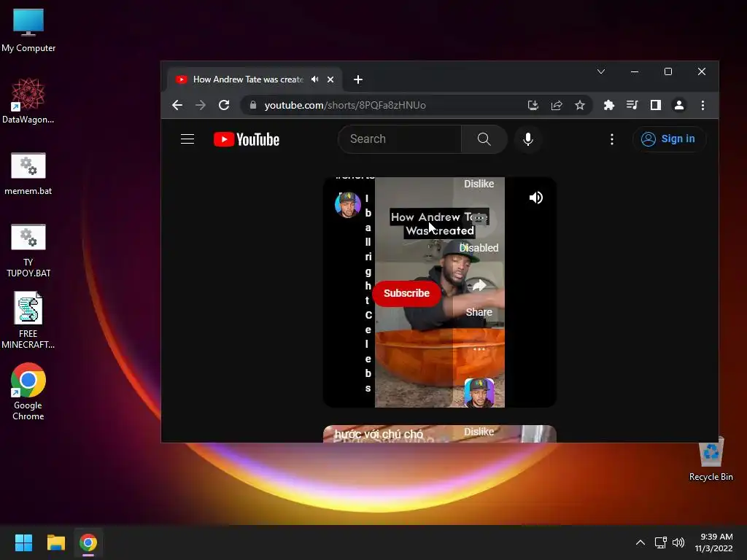The width and height of the screenshot is (747, 560).
Task: Open the Chrome profile avatar menu
Action: [679, 105]
